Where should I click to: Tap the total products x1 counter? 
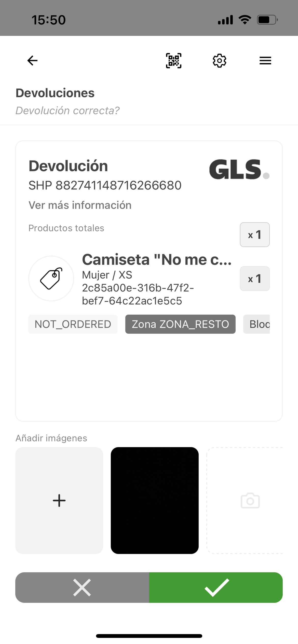(255, 235)
